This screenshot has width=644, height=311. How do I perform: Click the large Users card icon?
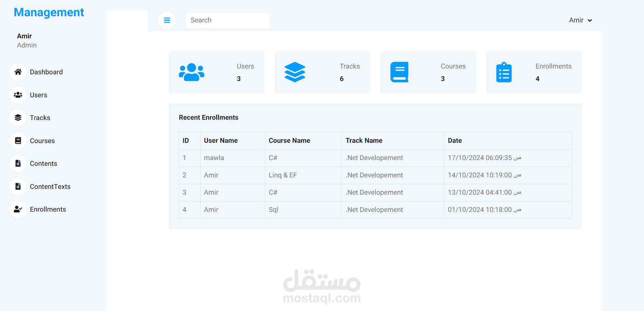(192, 72)
